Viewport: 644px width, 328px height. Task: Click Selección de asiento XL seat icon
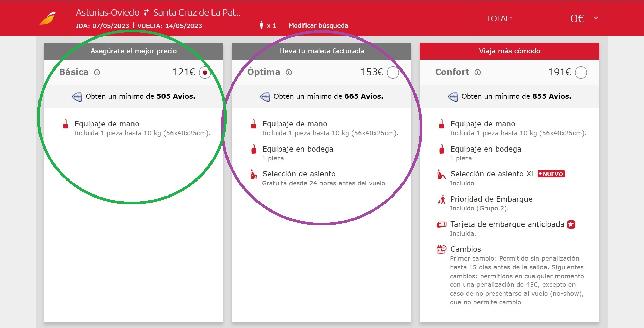[441, 174]
